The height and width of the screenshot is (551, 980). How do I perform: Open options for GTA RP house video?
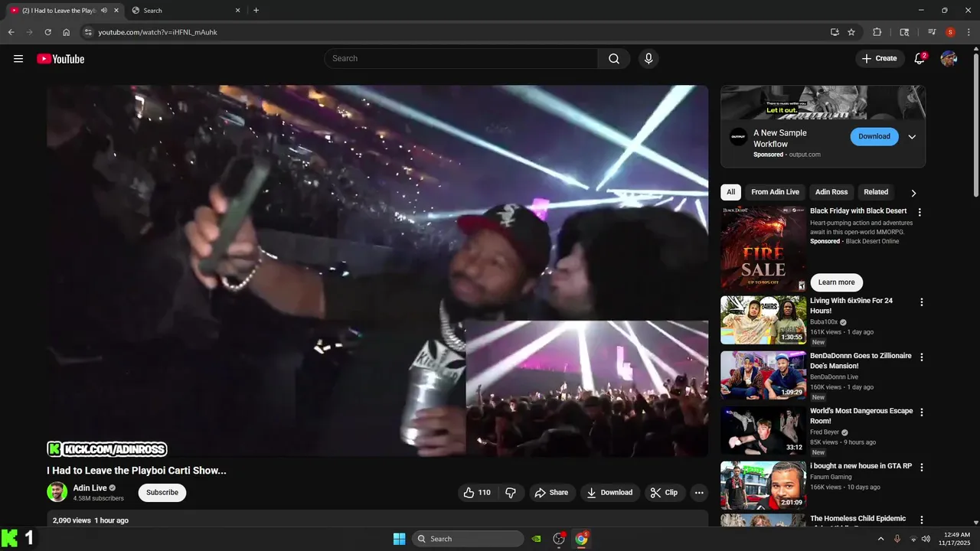922,468
